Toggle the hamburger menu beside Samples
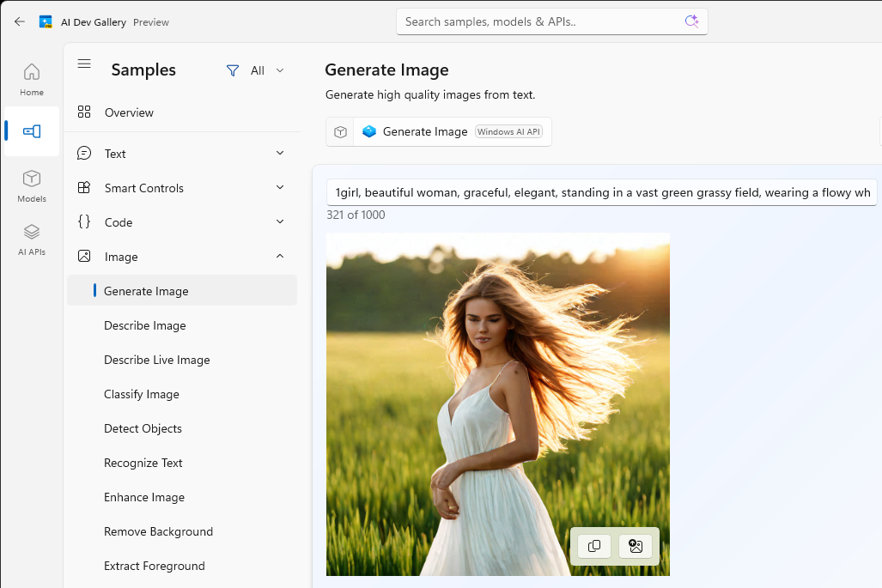Image resolution: width=882 pixels, height=588 pixels. click(84, 64)
